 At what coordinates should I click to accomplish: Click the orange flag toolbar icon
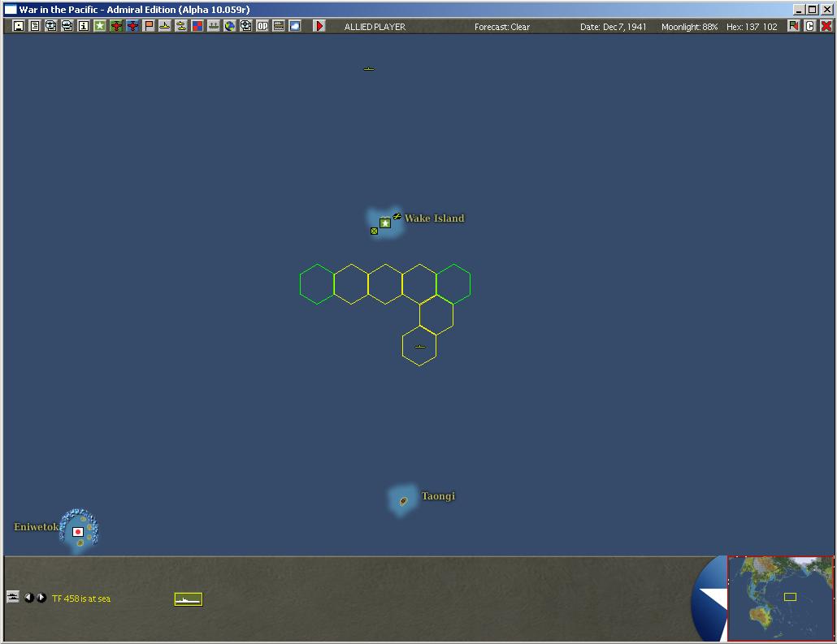click(x=149, y=26)
